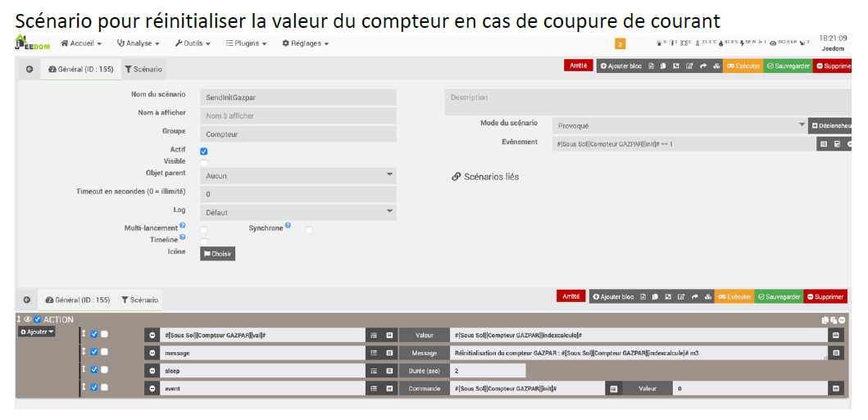Open the Accueil menu

click(81, 43)
